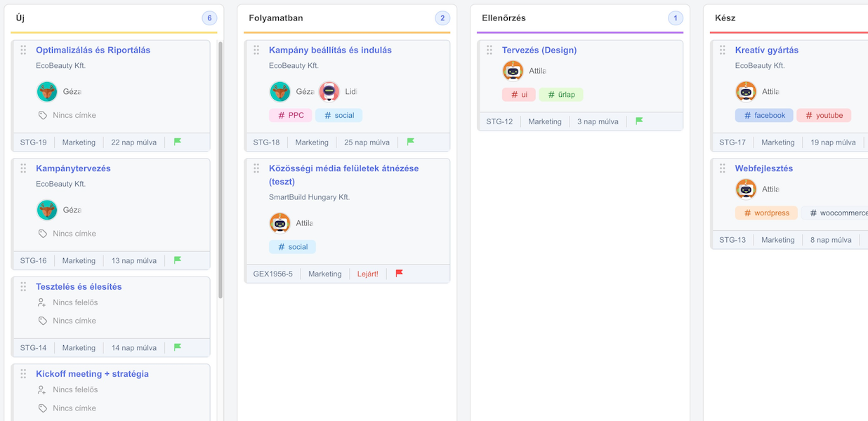Grab the drag handle of Webfejlesztés card

(723, 168)
